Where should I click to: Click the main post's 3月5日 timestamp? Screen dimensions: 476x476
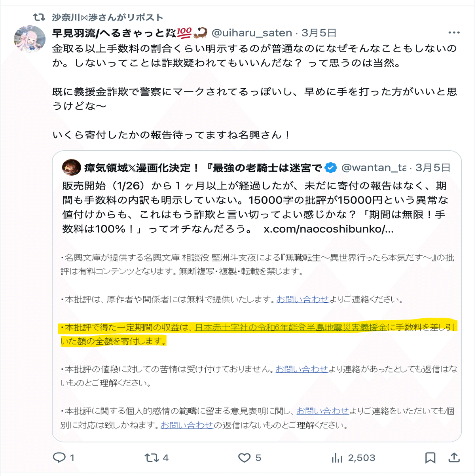pos(319,33)
